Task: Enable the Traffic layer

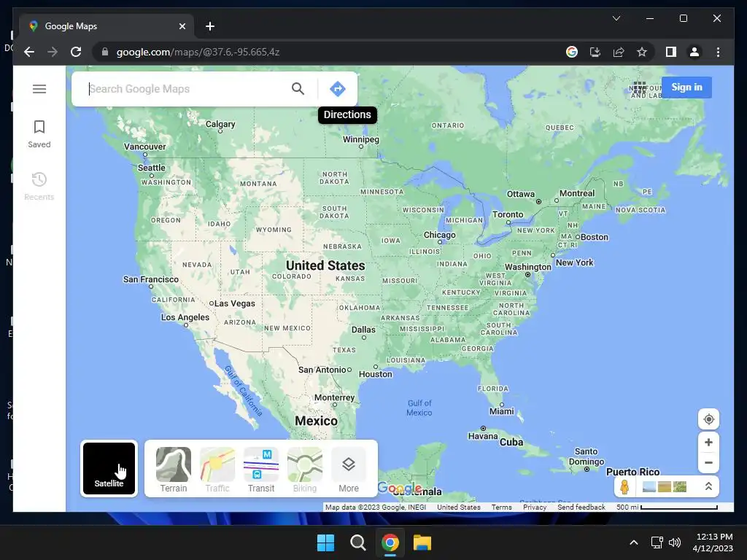Action: 217,470
